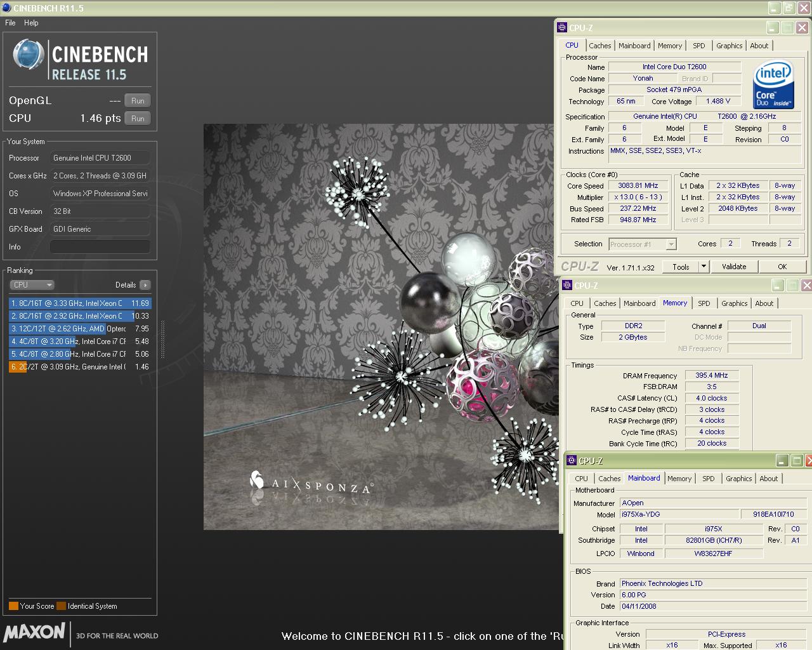
Task: Click the DRAM Frequency value 395.4 MHz
Action: (712, 376)
